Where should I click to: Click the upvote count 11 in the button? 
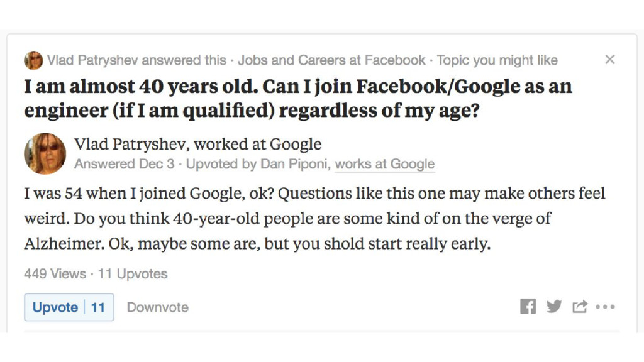tap(97, 307)
